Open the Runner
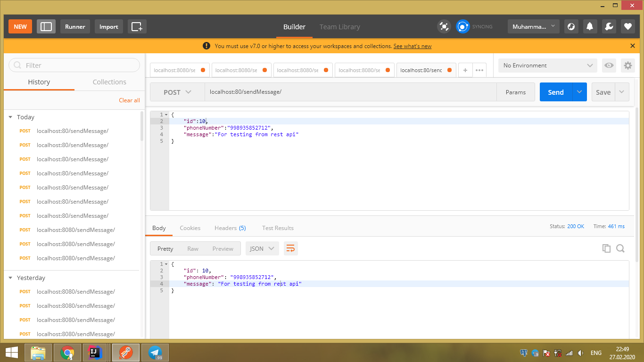The height and width of the screenshot is (362, 644). click(x=75, y=26)
